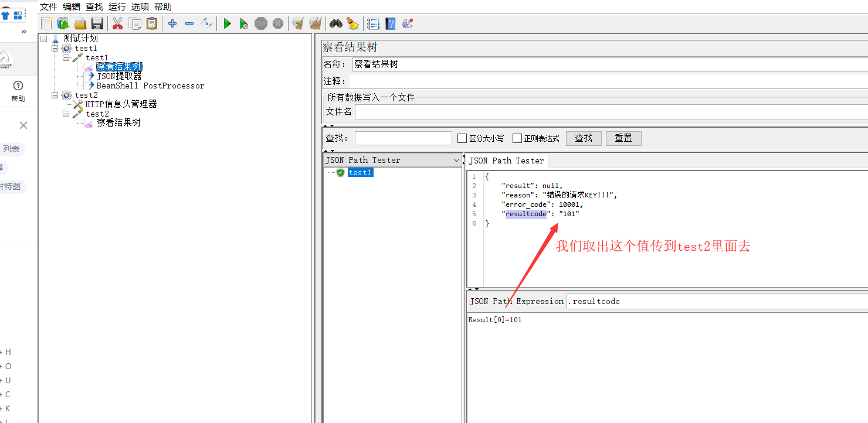Image resolution: width=868 pixels, height=423 pixels.
Task: Open the 帮助 menu in menu bar
Action: click(x=163, y=6)
